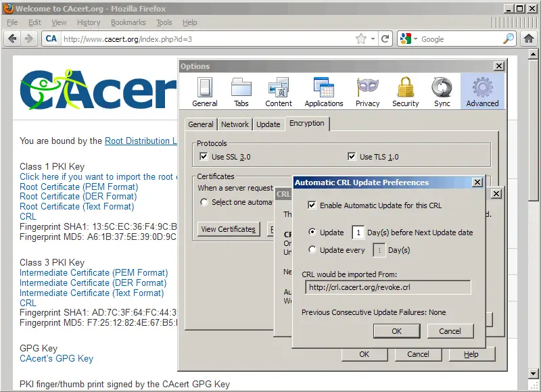Click the View Certificates button

(229, 229)
